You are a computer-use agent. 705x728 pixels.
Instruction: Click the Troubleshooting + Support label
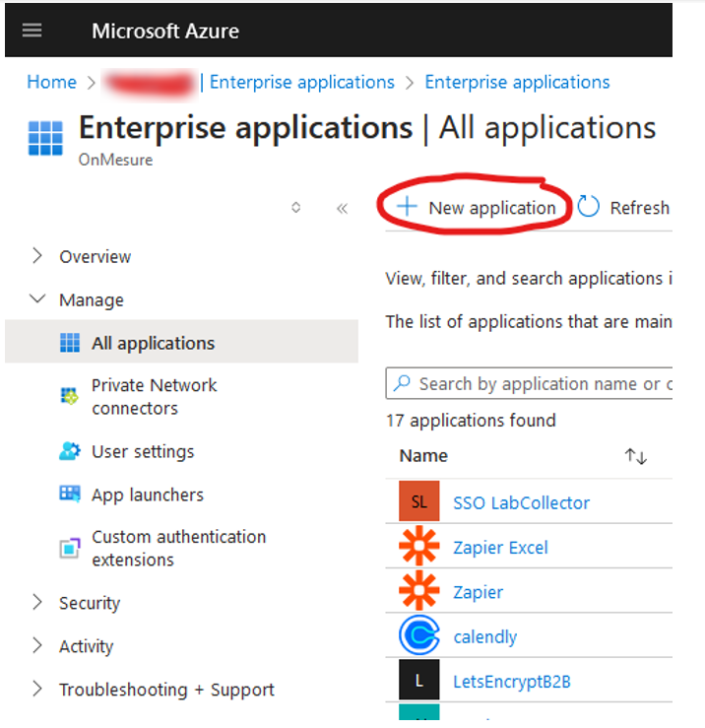pos(166,690)
